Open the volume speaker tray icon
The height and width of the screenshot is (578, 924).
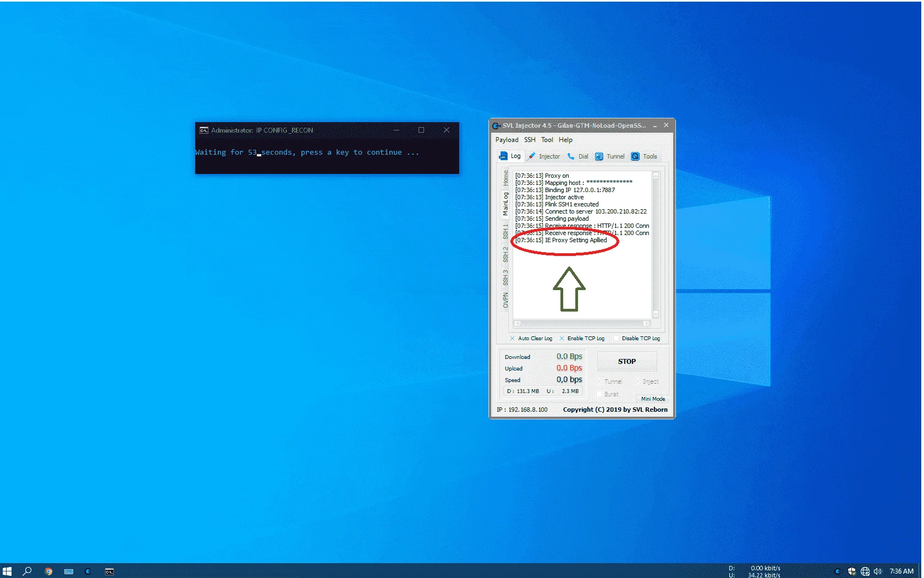pos(877,571)
